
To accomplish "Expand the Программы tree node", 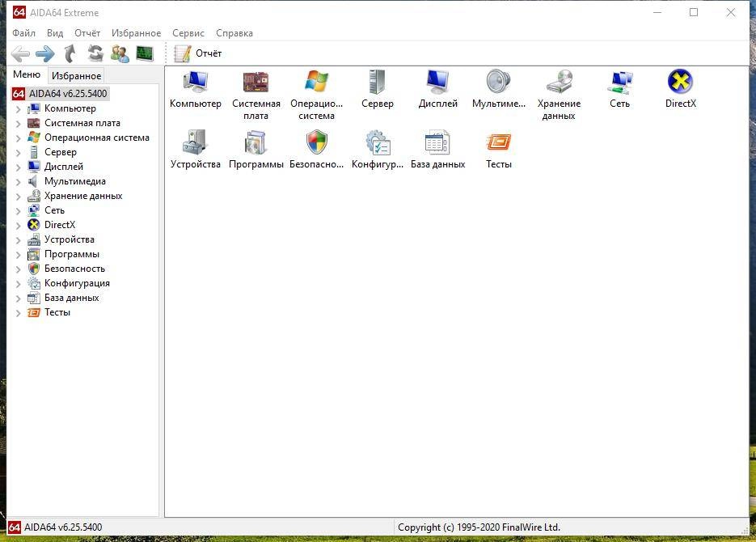I will pyautogui.click(x=19, y=255).
